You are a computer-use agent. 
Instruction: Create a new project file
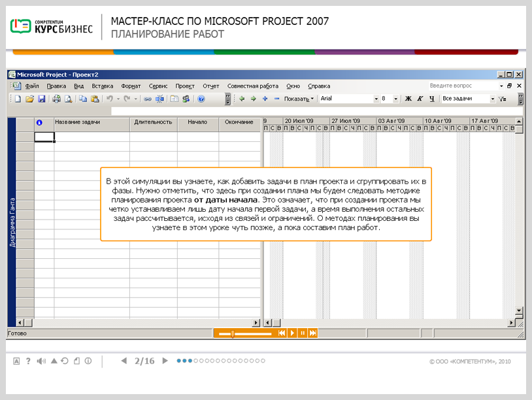coord(18,99)
